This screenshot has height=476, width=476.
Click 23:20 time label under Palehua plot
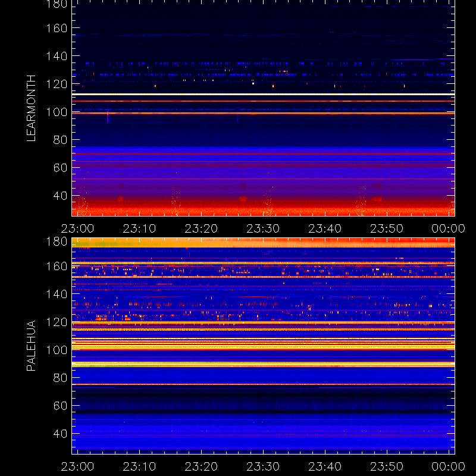(201, 466)
